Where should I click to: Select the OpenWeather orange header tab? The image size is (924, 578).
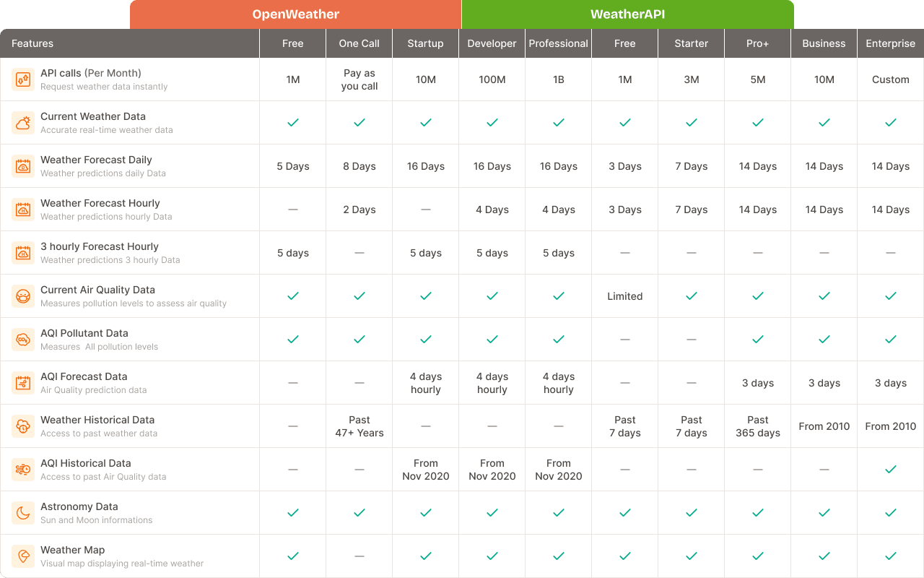[x=295, y=14]
